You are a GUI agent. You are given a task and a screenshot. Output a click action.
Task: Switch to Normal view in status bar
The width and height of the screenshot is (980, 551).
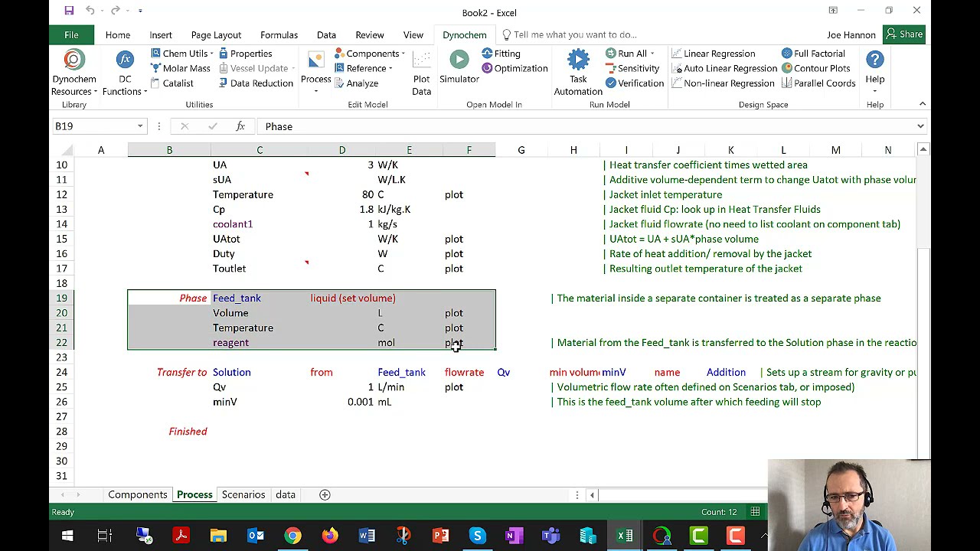(x=755, y=512)
